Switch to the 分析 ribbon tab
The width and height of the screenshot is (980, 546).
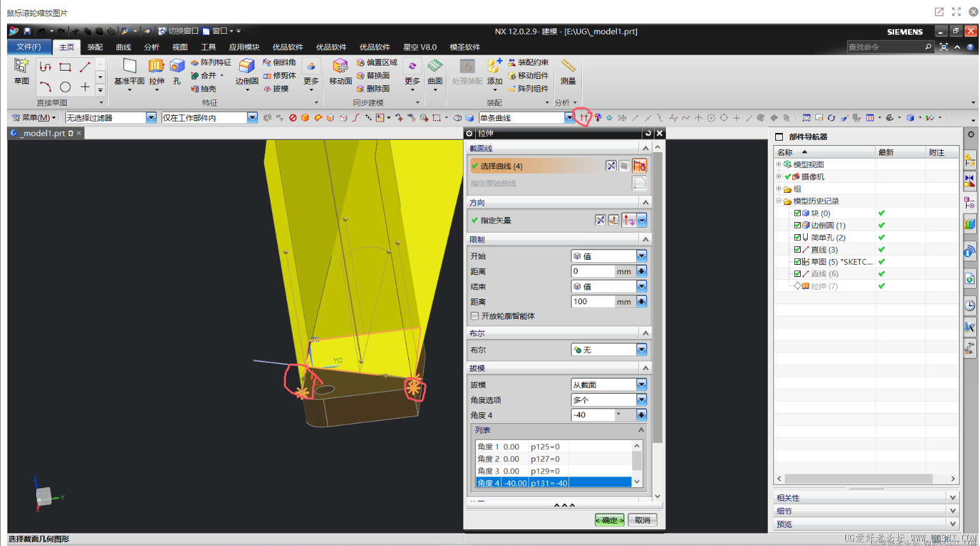click(x=151, y=47)
